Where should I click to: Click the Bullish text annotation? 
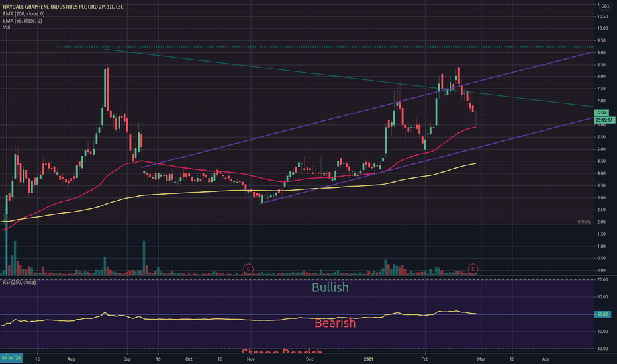click(x=330, y=287)
